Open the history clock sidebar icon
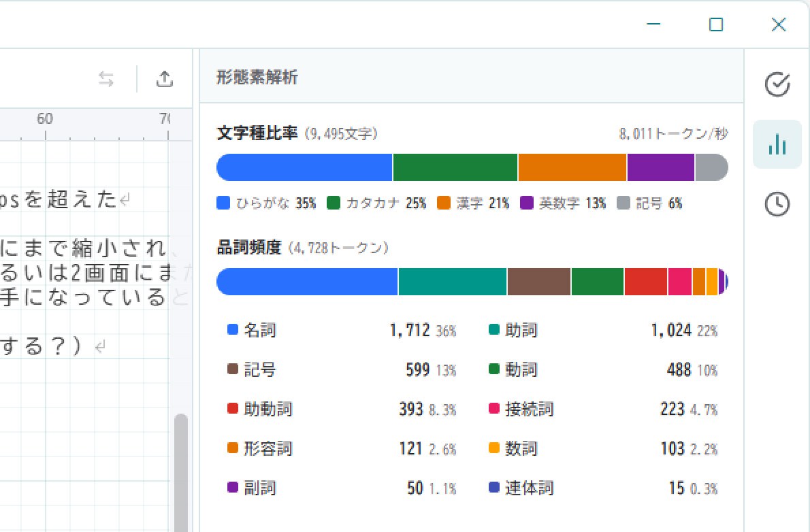 (x=777, y=204)
